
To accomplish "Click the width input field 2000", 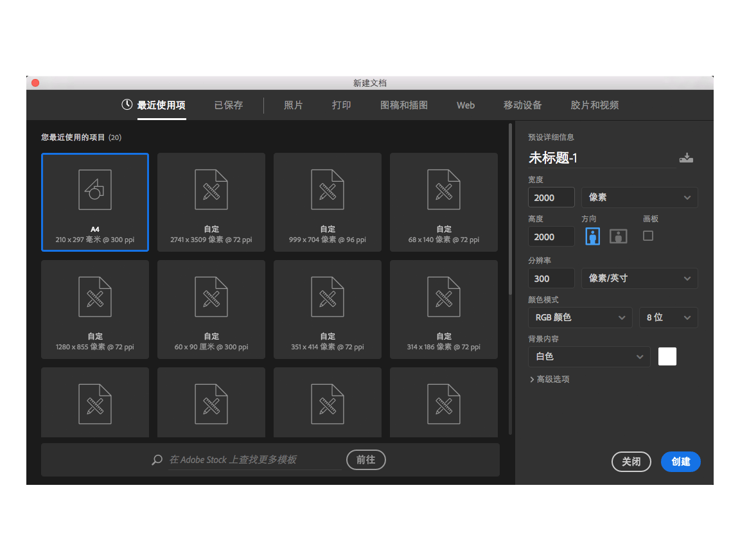I will click(x=551, y=197).
